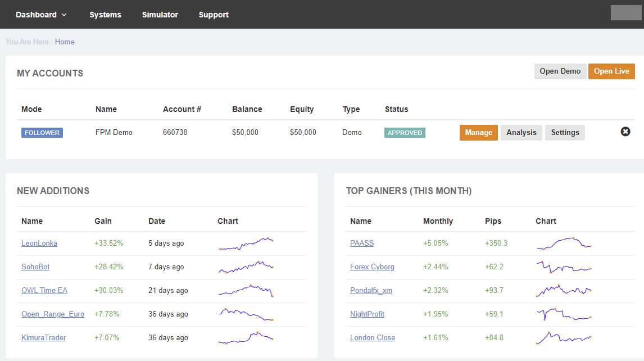Open the SohoBot system link

(35, 267)
